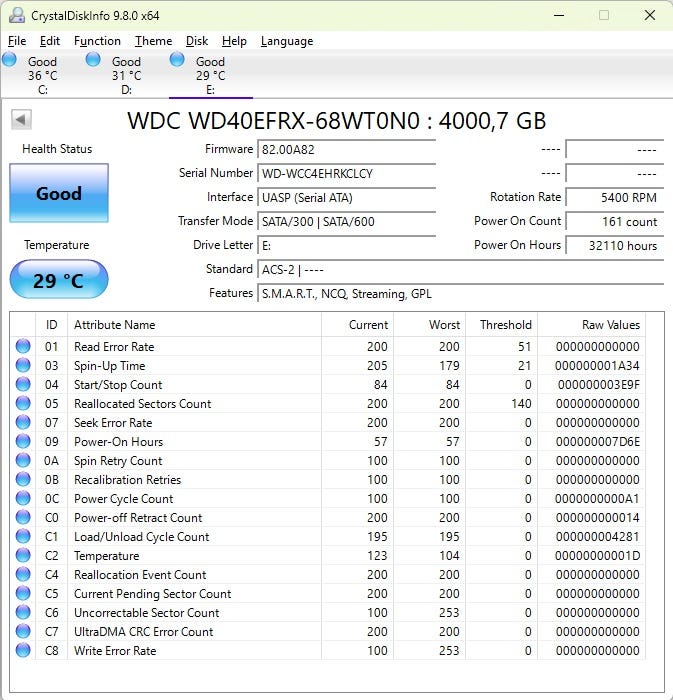Screen dimensions: 673x700
Task: Select the E: drive status orb
Action: [x=177, y=59]
